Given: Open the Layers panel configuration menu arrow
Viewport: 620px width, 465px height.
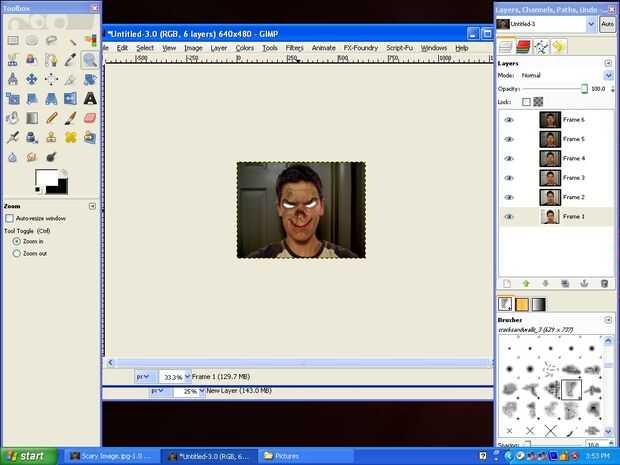Looking at the screenshot, I should click(x=608, y=63).
